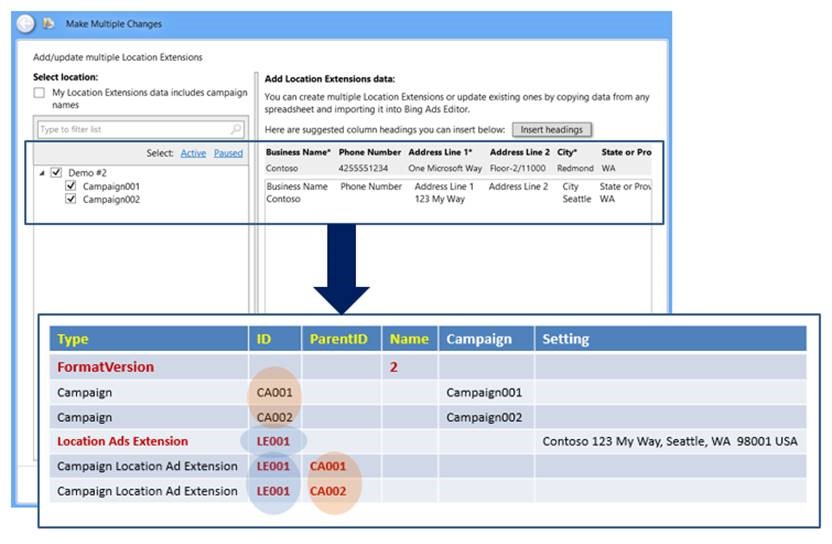Click the Address Line 2 suggested heading
832x544 pixels.
click(519, 152)
